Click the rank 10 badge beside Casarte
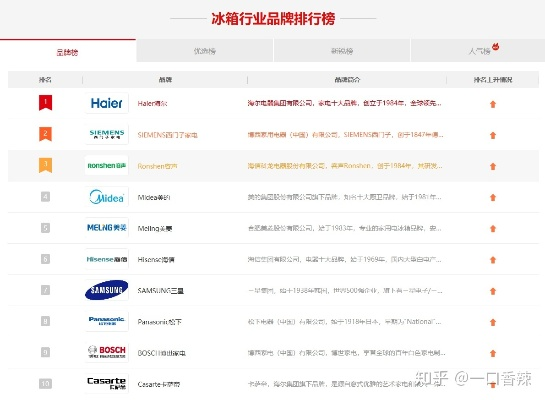The image size is (545, 400). click(45, 384)
